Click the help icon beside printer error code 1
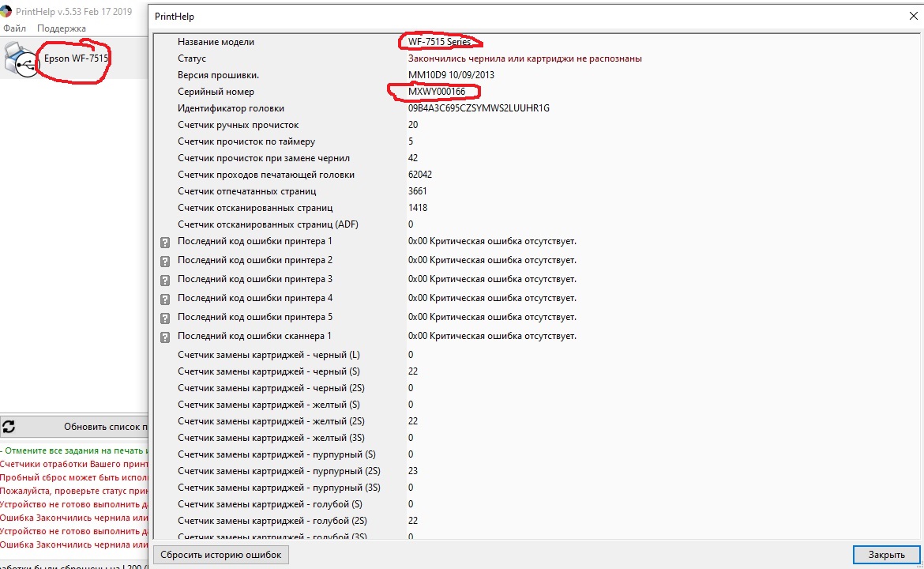Image resolution: width=924 pixels, height=569 pixels. (165, 242)
